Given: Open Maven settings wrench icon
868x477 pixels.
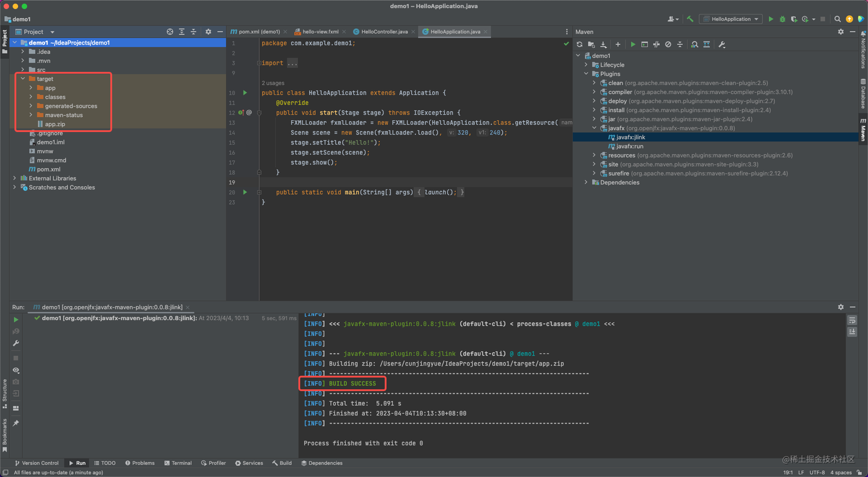Looking at the screenshot, I should [721, 44].
